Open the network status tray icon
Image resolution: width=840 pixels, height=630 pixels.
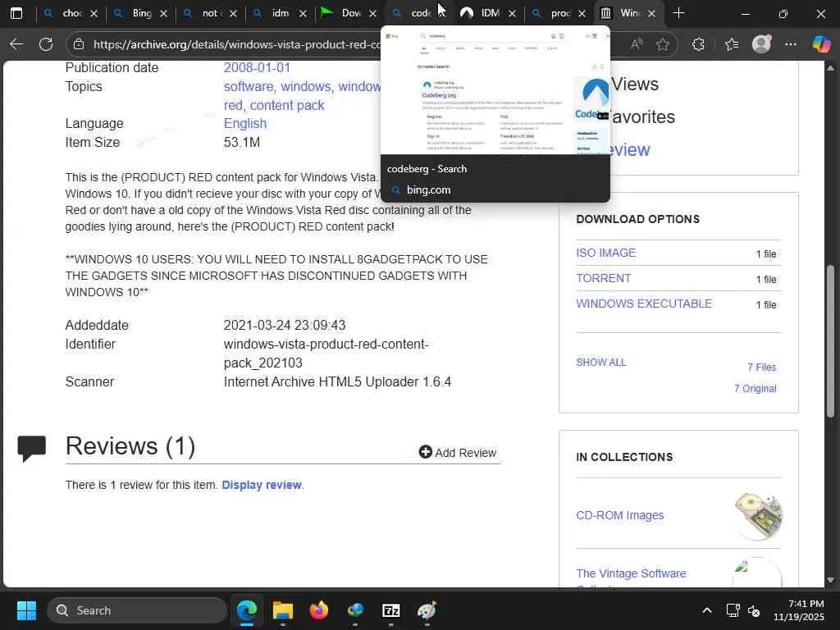(733, 610)
